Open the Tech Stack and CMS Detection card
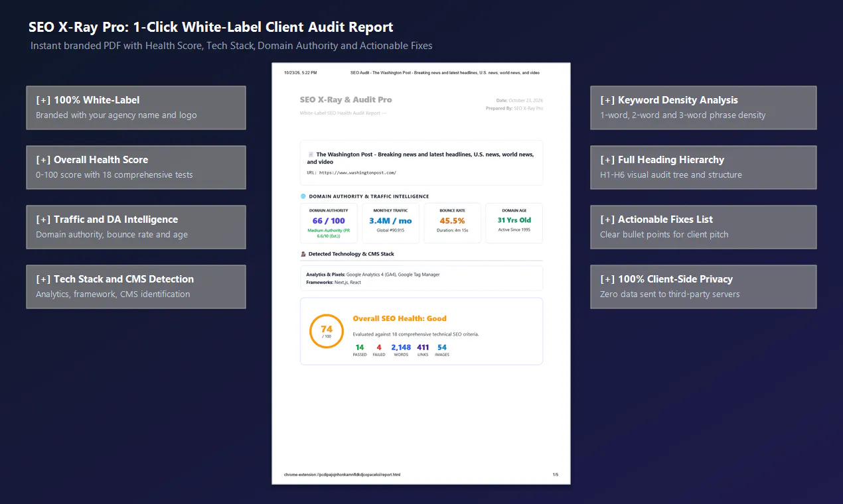Screen dimensions: 843x504 pos(136,286)
